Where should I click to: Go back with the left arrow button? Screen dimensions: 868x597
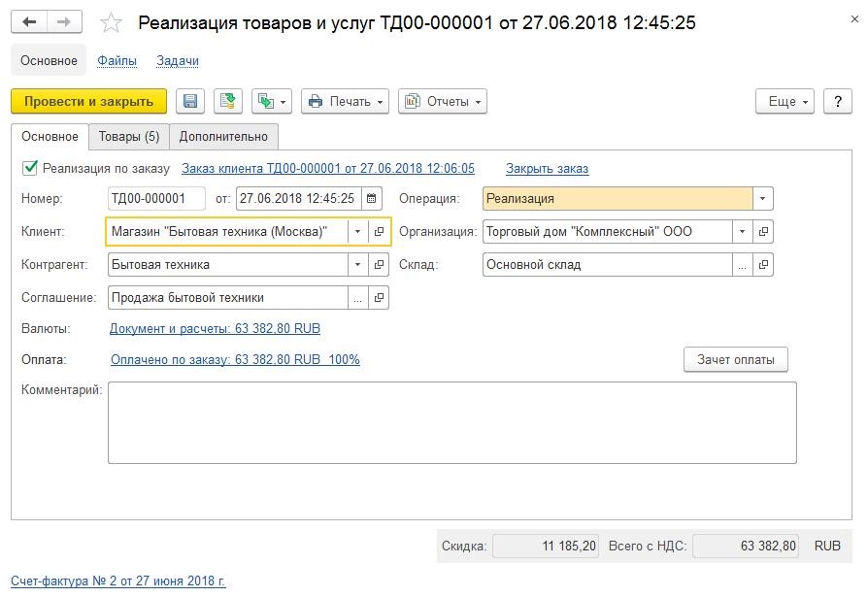29,22
